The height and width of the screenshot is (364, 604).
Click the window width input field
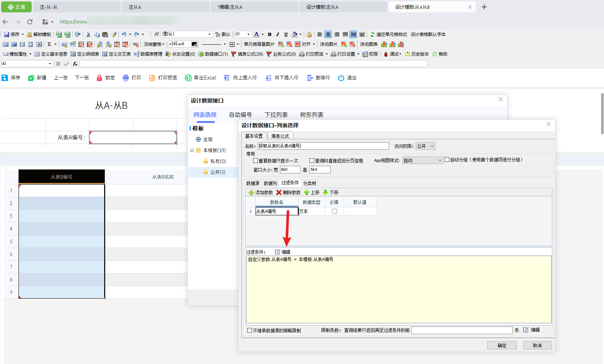click(289, 169)
